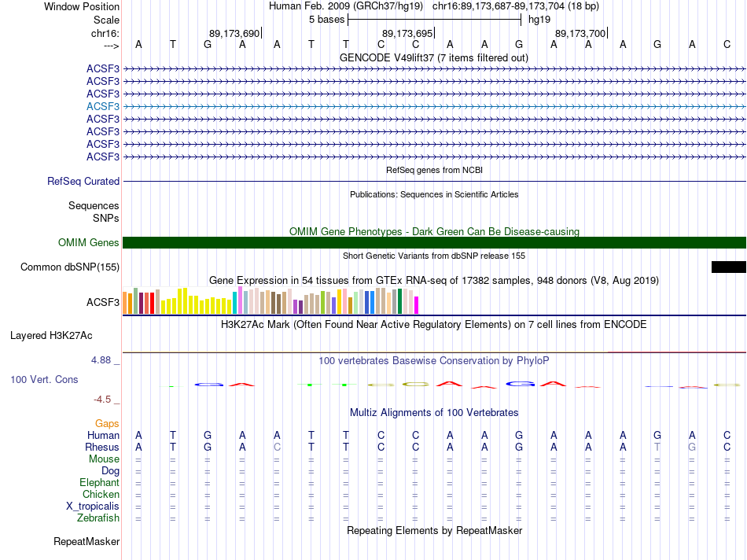Click the 4.88 upper conservation scale value
The image size is (747, 560).
(101, 359)
